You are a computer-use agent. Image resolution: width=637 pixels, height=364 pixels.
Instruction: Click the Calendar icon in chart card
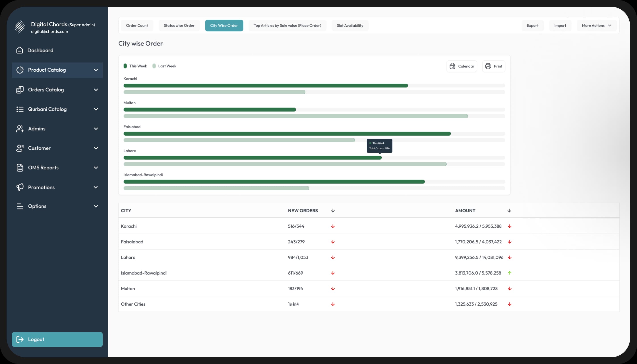[x=452, y=66]
